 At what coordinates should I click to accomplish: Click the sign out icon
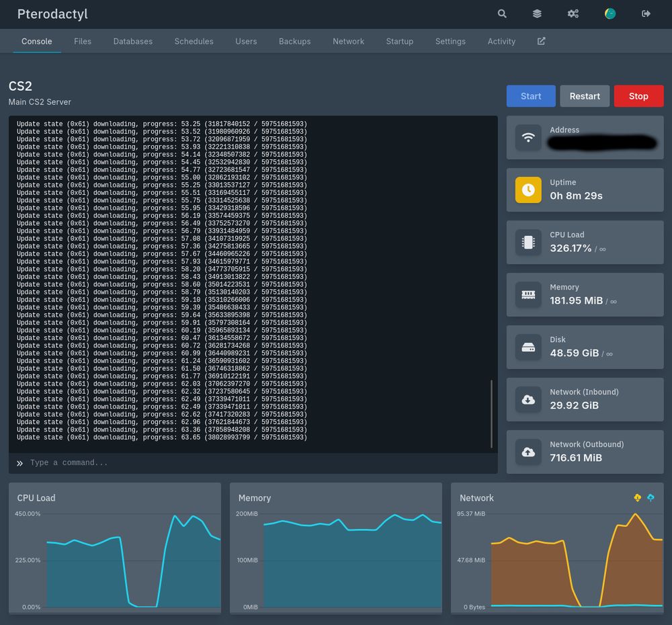[x=646, y=13]
